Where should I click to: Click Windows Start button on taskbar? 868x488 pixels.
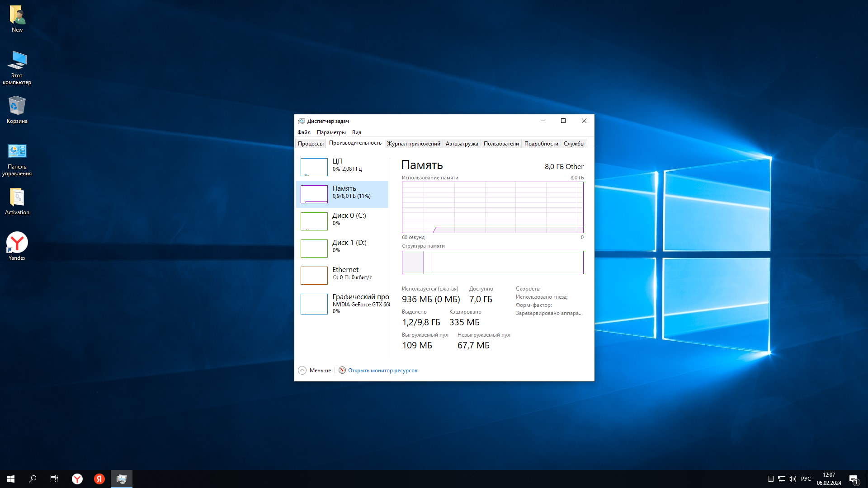click(11, 479)
